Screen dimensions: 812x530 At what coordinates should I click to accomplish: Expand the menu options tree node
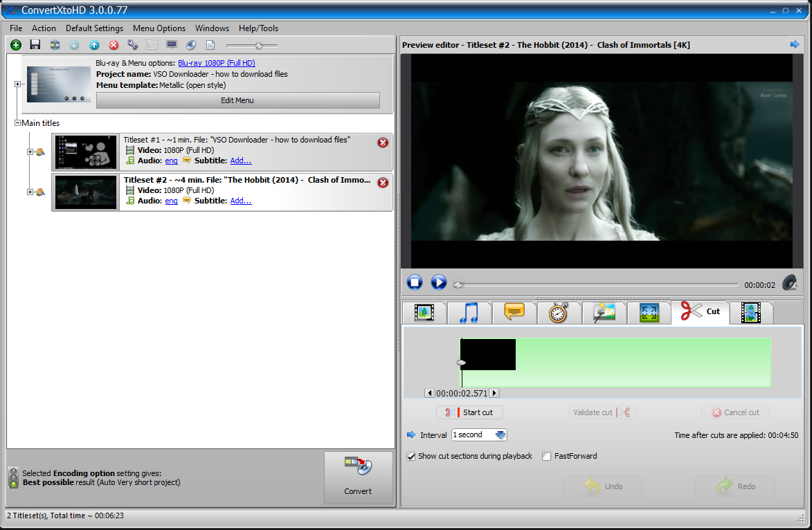click(x=17, y=84)
